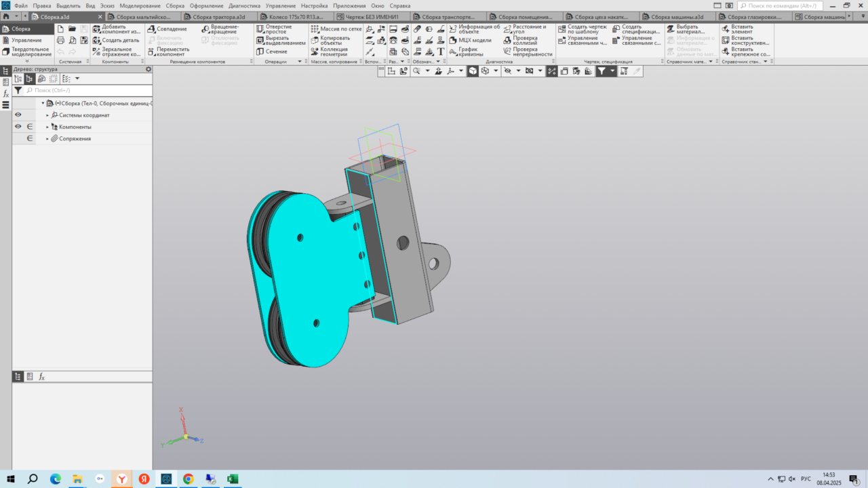Click Проверка непрерывности button

(x=528, y=52)
